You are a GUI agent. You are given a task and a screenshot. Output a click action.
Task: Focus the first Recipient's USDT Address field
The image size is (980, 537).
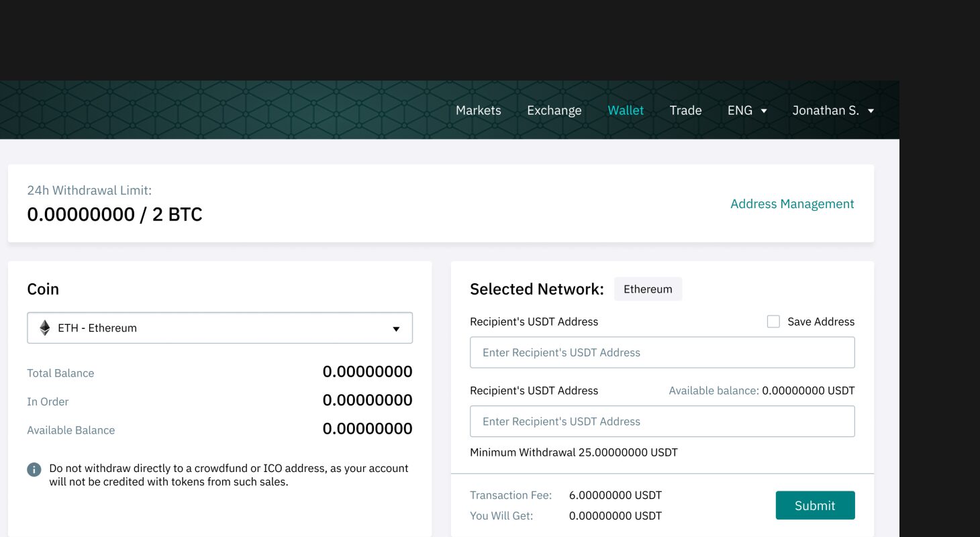point(662,352)
